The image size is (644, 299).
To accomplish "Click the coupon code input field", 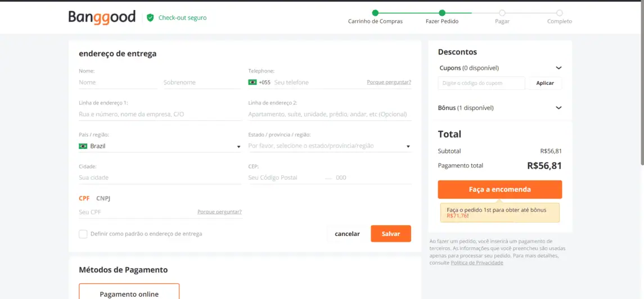I will pos(481,83).
